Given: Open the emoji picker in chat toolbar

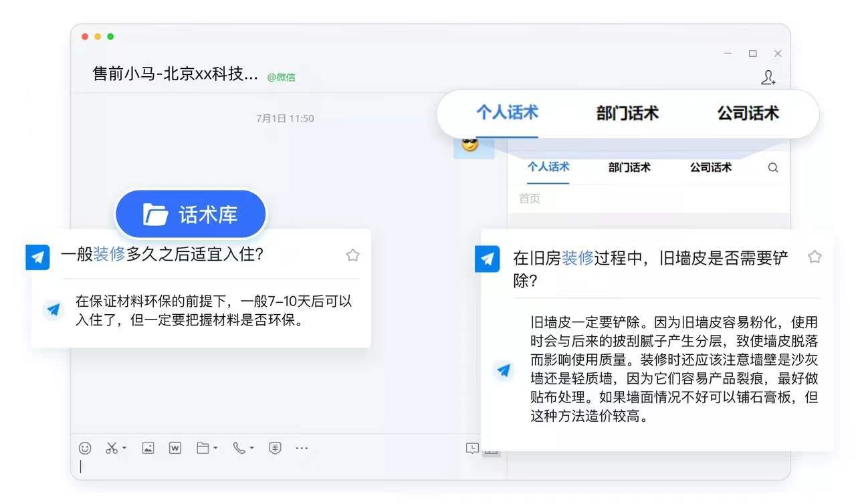Looking at the screenshot, I should 85,448.
